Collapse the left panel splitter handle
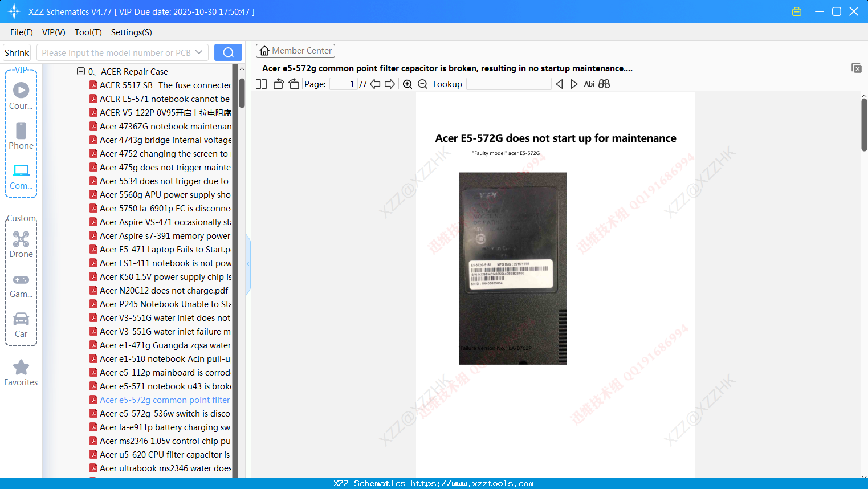Screen dimensions: 868x489 click(x=248, y=264)
